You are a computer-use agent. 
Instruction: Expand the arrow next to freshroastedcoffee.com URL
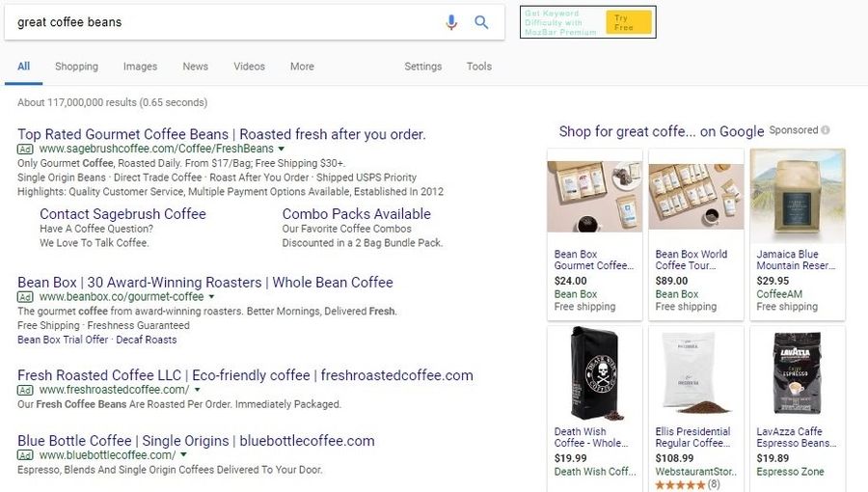[198, 390]
